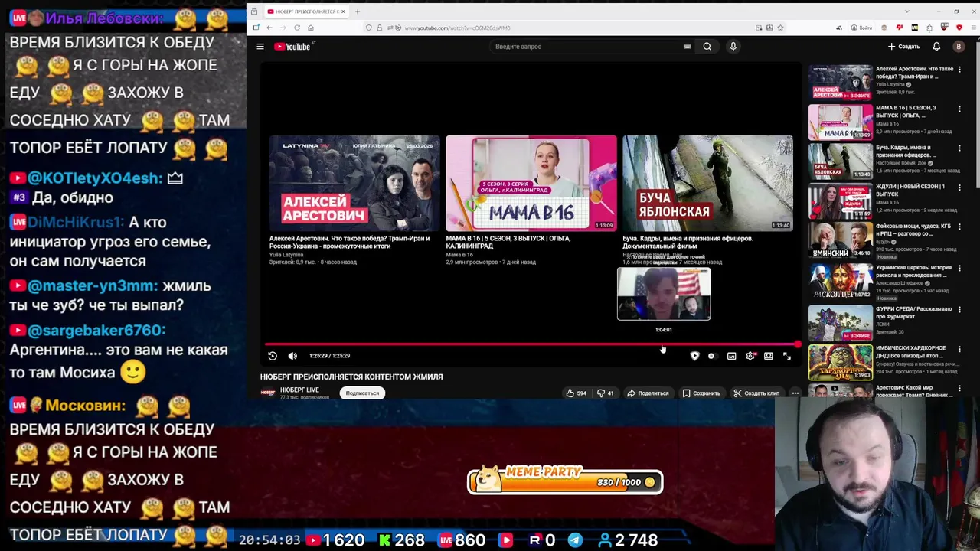980x551 pixels.
Task: Click the search magnifier button
Action: [x=707, y=47]
